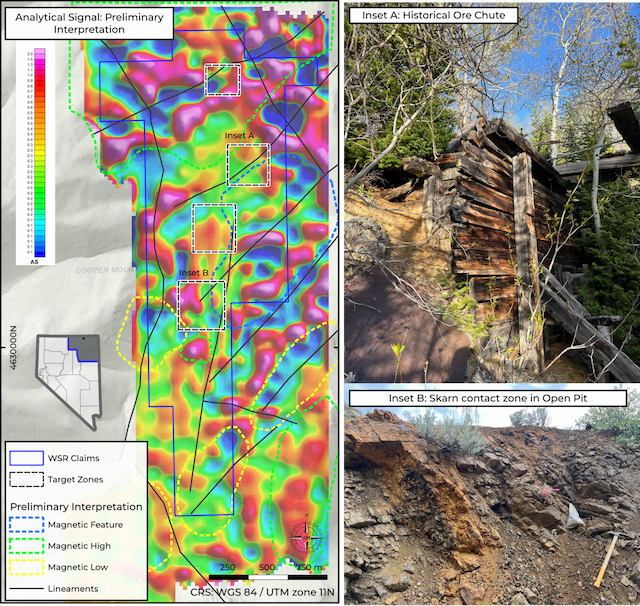This screenshot has width=640, height=606.
Task: Click the 'WSR Claims' legend label
Action: 73,458
